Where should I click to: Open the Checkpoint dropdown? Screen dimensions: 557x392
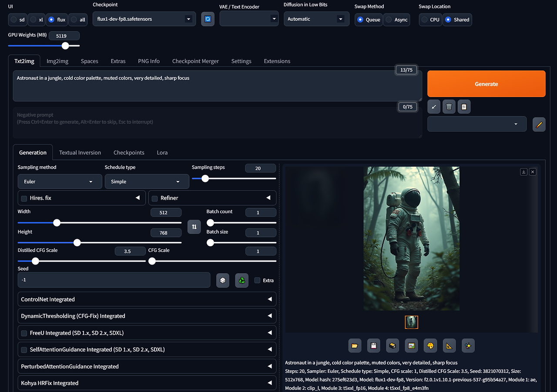pyautogui.click(x=144, y=19)
